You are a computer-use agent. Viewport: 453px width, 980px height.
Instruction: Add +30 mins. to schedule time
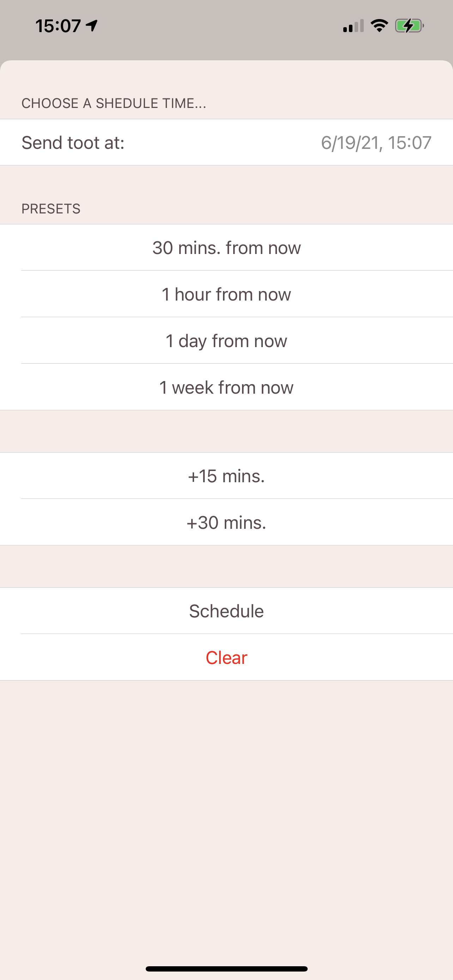[x=226, y=522]
